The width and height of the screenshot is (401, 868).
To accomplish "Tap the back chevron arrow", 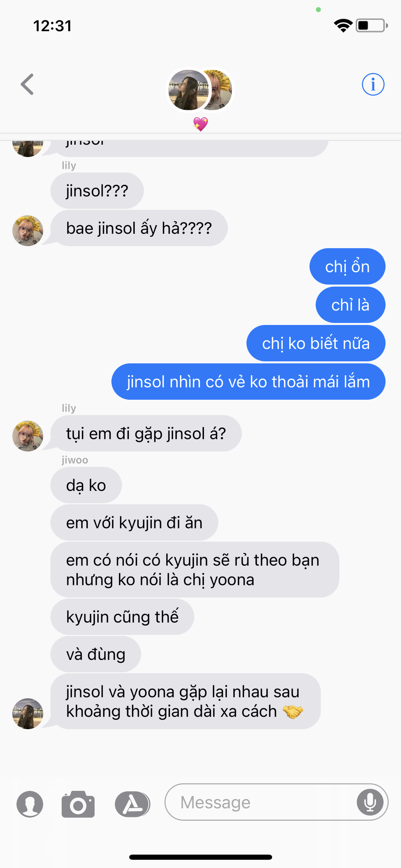I will coord(27,84).
